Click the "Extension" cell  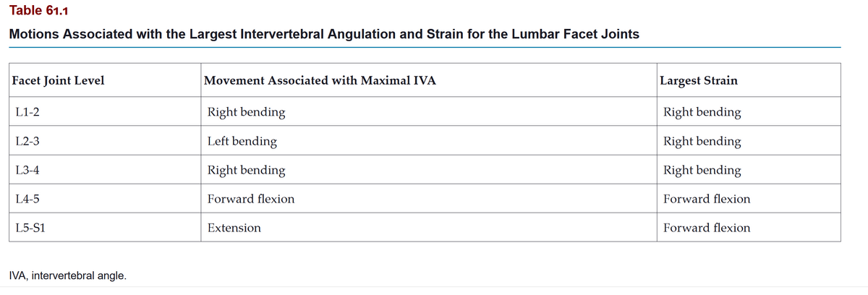(234, 228)
